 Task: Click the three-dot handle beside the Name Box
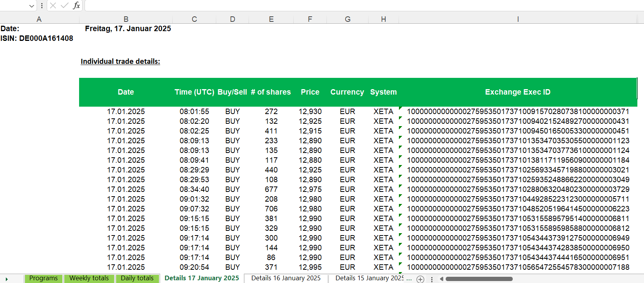(x=42, y=5)
